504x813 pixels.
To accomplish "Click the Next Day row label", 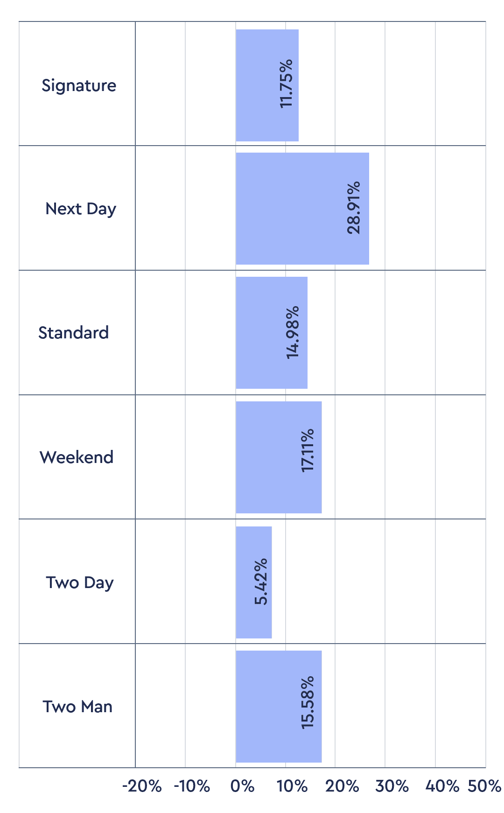I will tap(81, 209).
